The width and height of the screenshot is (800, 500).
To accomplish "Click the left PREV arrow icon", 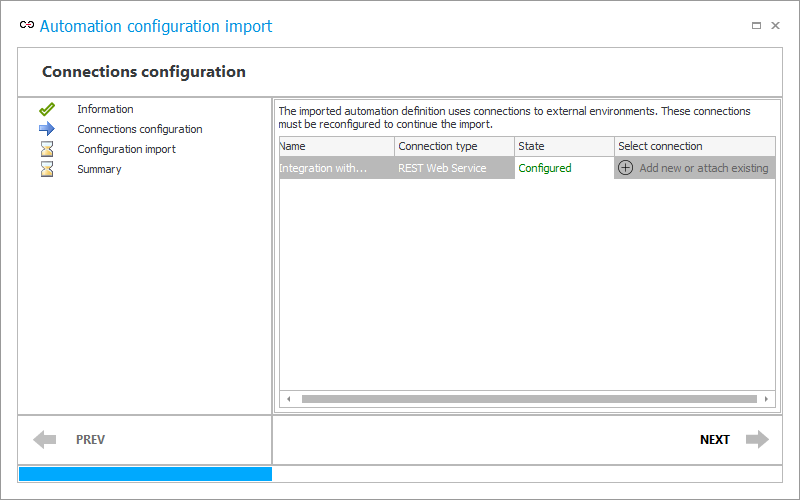I will (x=45, y=439).
